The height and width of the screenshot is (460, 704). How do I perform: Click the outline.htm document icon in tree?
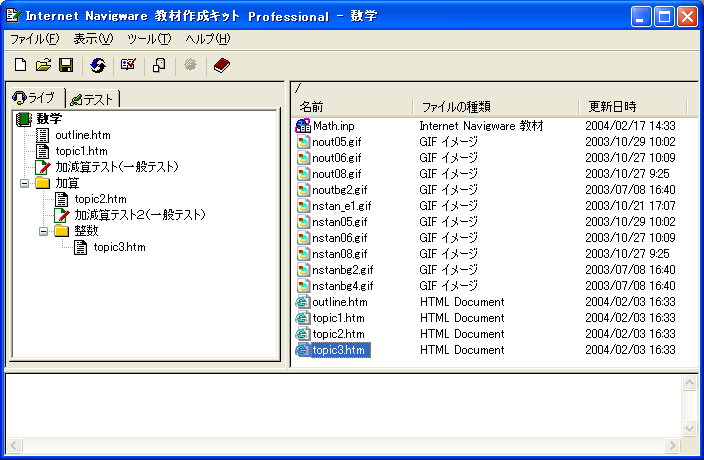[42, 135]
